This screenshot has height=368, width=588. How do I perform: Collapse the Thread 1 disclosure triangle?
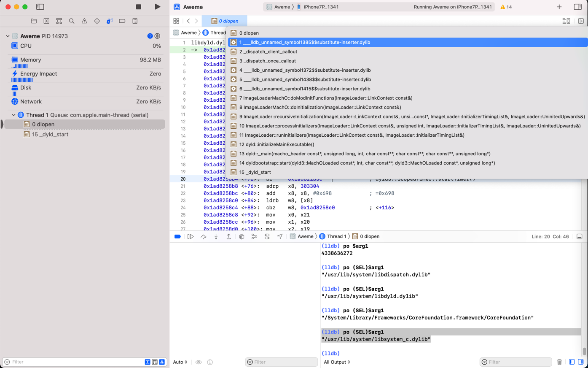[13, 115]
